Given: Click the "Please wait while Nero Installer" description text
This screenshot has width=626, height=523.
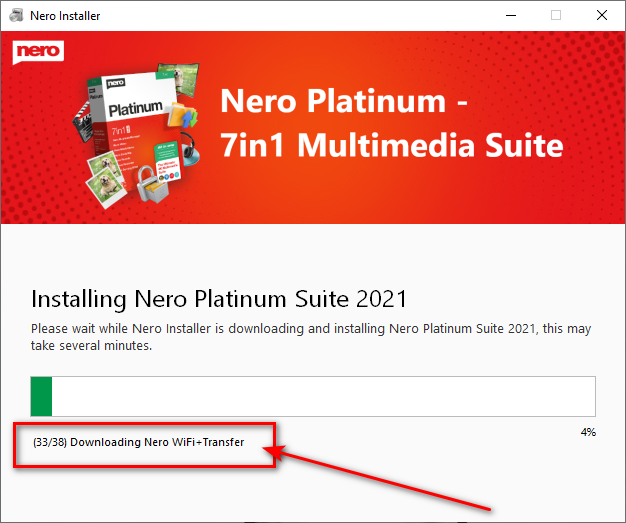Looking at the screenshot, I should pos(311,337).
